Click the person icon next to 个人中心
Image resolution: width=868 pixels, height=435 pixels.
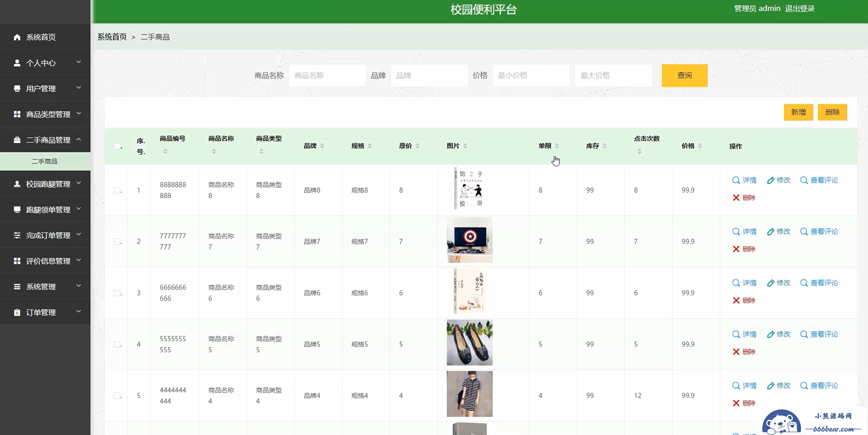tap(17, 63)
